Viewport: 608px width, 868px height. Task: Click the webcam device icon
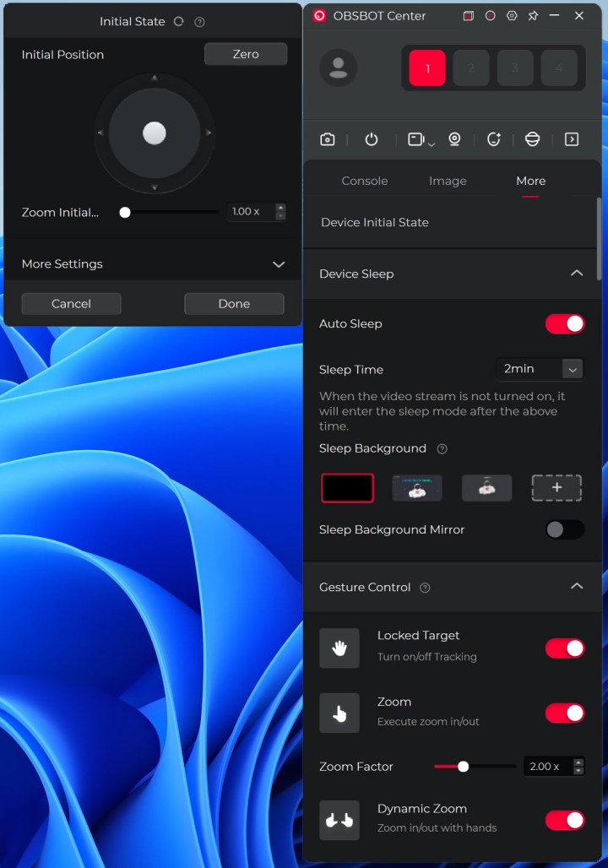pos(454,139)
